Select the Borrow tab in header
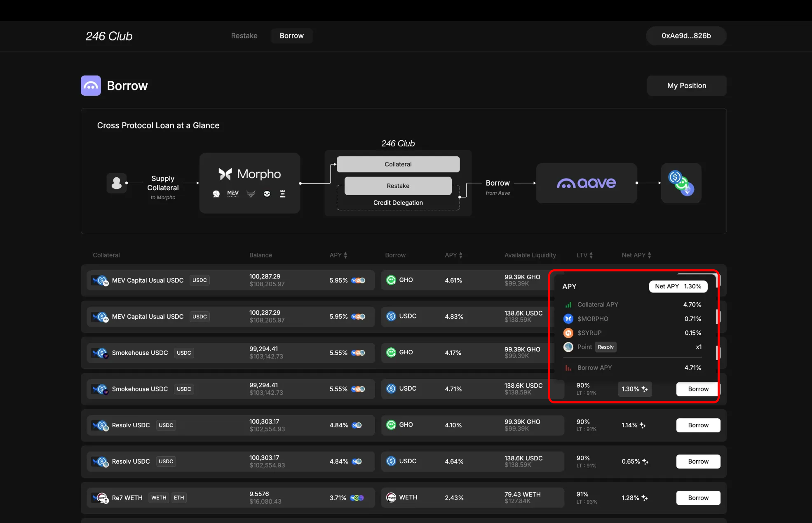This screenshot has width=812, height=523. tap(291, 36)
